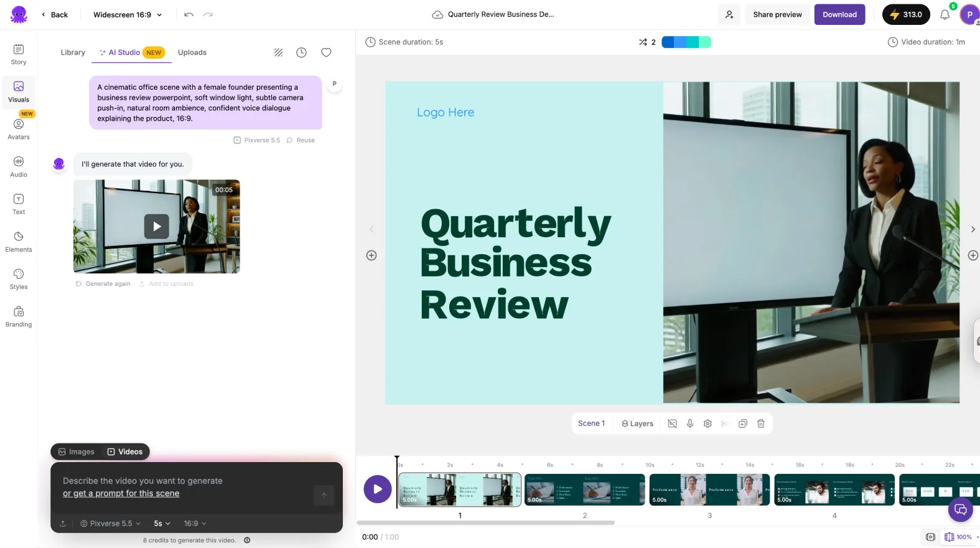Add a scene before using left plus

(371, 255)
